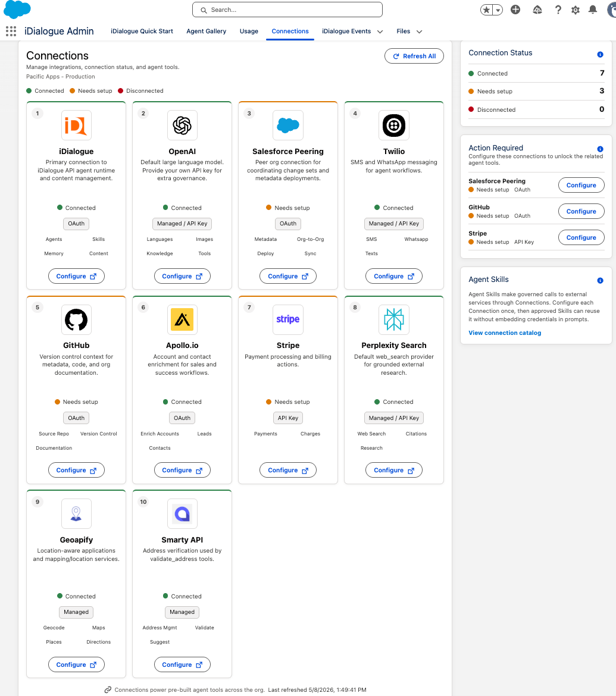
Task: Open the Files tab
Action: [x=404, y=31]
